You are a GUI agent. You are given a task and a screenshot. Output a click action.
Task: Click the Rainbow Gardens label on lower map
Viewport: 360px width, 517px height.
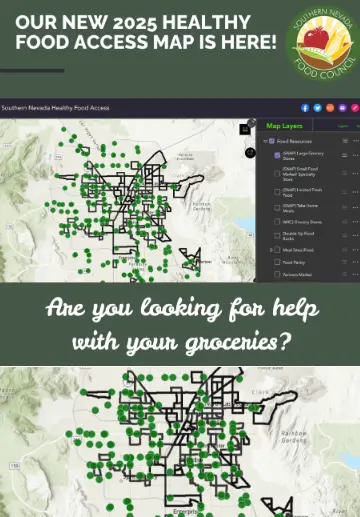294,437
